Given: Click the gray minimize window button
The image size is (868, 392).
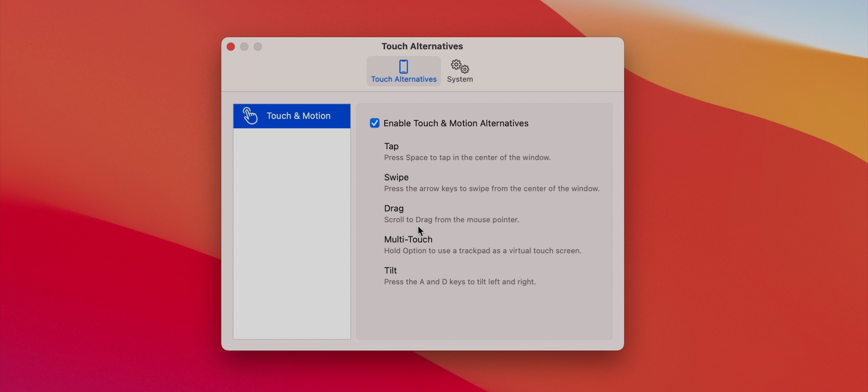Looking at the screenshot, I should pos(244,47).
